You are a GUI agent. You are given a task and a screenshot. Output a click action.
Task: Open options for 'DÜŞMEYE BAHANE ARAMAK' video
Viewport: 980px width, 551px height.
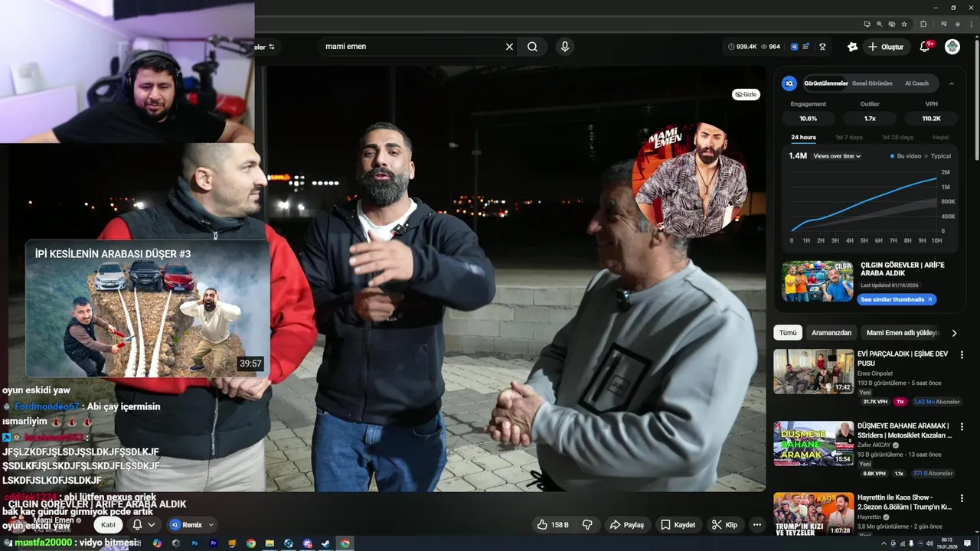tap(962, 426)
